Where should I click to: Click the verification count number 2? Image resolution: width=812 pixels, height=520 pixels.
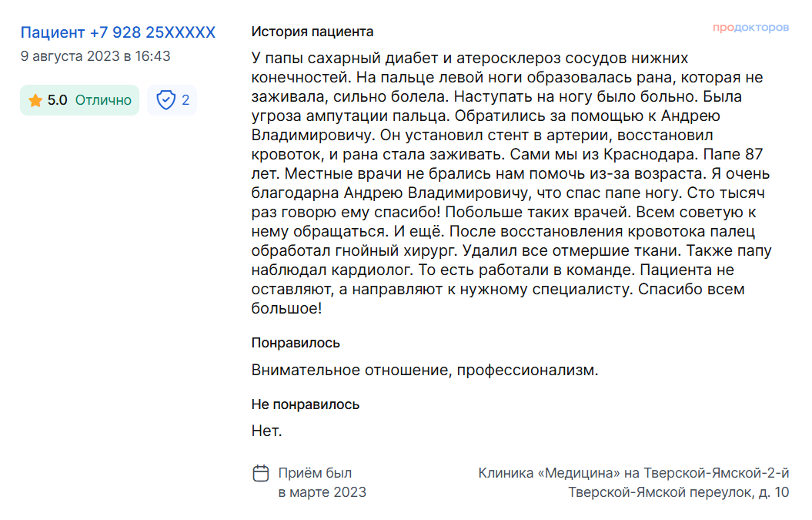[x=185, y=99]
